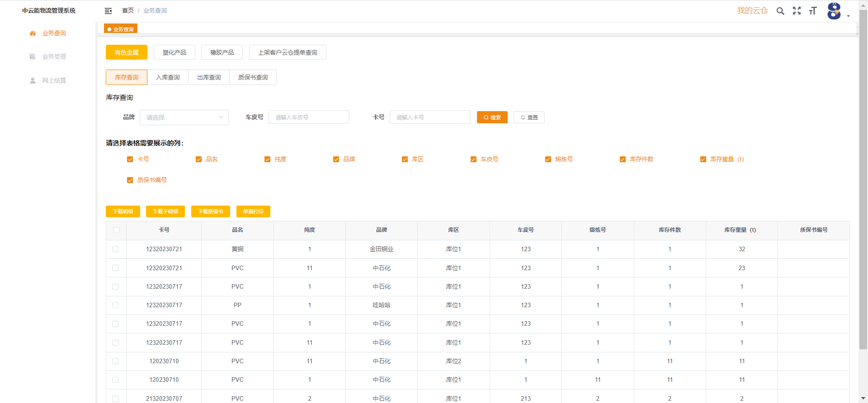Viewport: 868px width, 403px height.
Task: Uncheck the 库存重量 (t) column checkbox
Action: 703,159
